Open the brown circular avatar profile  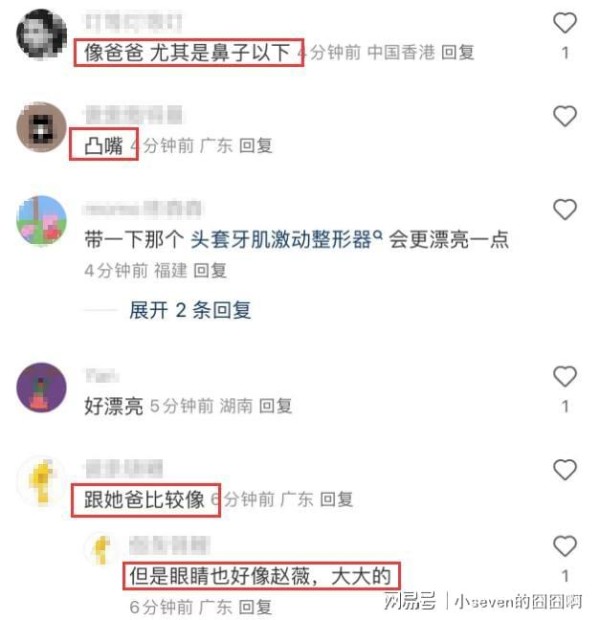42,127
